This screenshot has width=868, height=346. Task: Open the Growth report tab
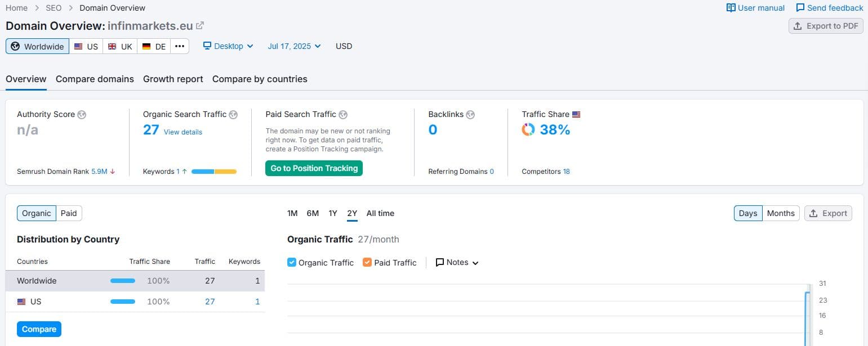point(173,79)
